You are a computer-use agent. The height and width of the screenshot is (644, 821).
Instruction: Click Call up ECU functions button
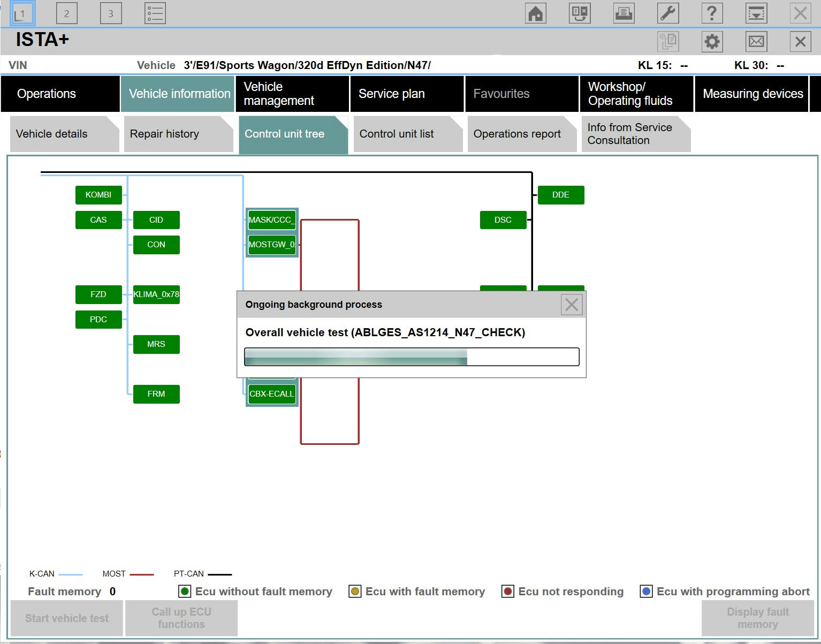coord(181,618)
